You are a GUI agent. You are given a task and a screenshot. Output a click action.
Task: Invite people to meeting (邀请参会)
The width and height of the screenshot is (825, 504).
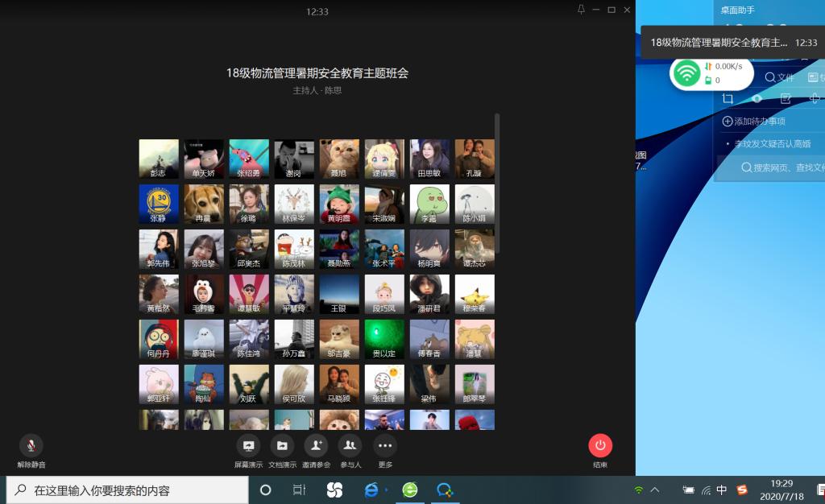click(x=316, y=445)
